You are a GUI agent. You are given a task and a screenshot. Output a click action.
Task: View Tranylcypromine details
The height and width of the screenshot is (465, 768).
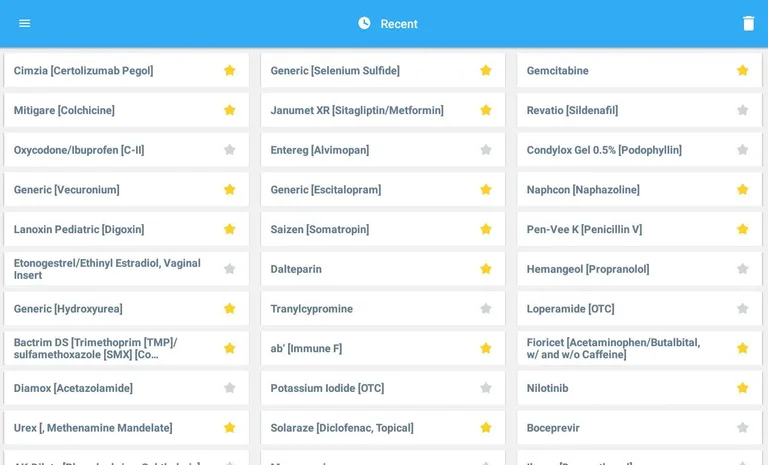pyautogui.click(x=383, y=309)
